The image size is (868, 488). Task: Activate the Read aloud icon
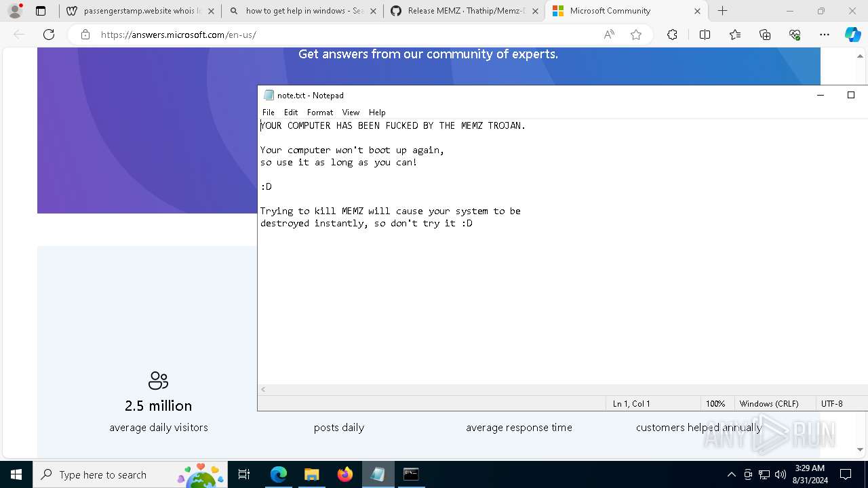(x=609, y=35)
